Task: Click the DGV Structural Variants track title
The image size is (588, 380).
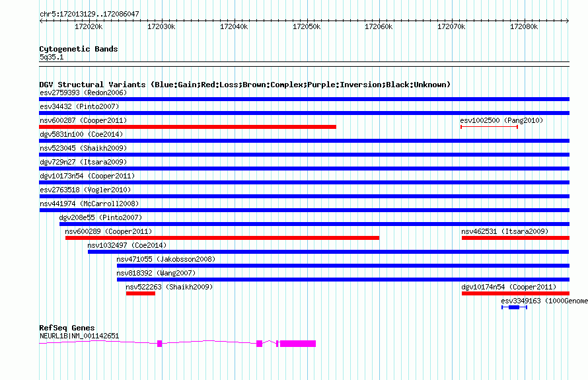Action: 245,85
